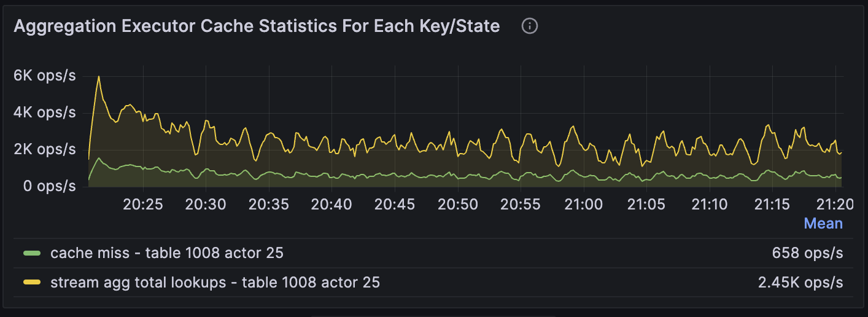This screenshot has height=317, width=868.
Task: Click the 4K ops/s y-axis label
Action: [x=45, y=112]
